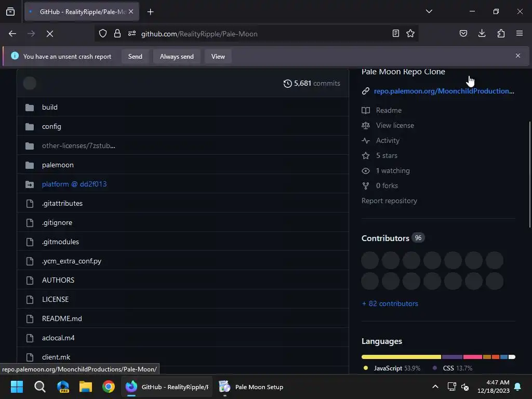The image size is (532, 399).
Task: Click the back navigation arrow
Action: tap(12, 34)
